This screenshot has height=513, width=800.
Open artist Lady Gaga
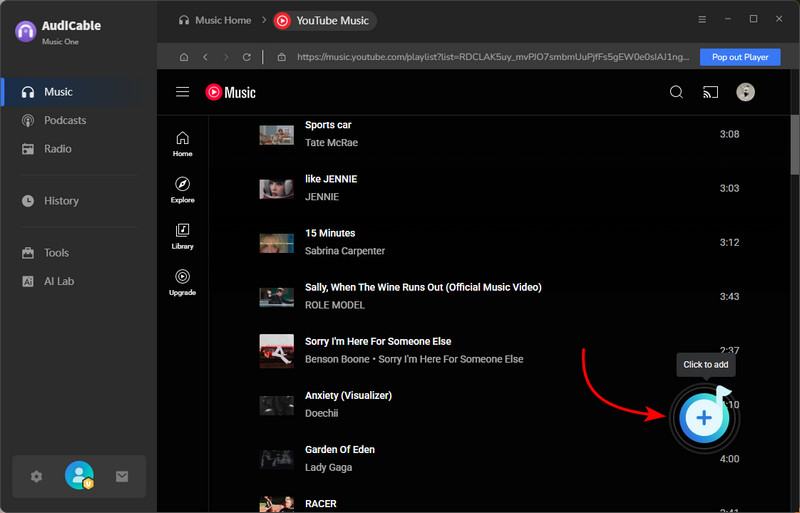[x=329, y=468]
